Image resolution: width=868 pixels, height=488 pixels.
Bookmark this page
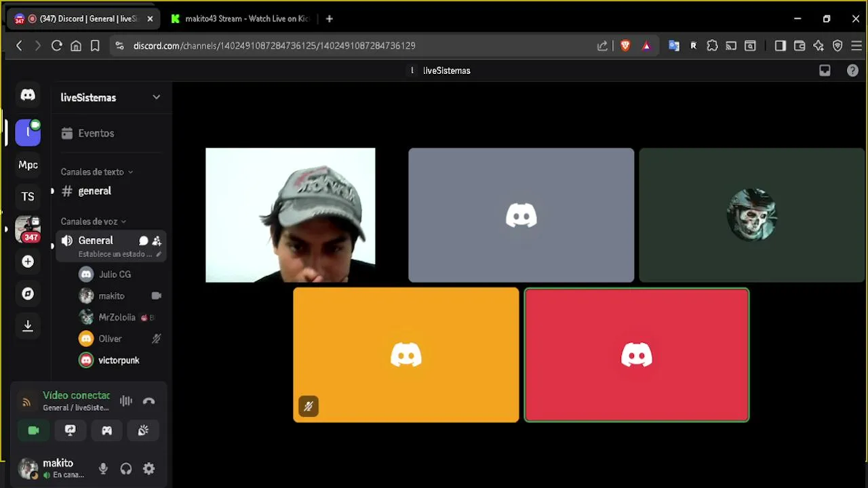pyautogui.click(x=95, y=45)
